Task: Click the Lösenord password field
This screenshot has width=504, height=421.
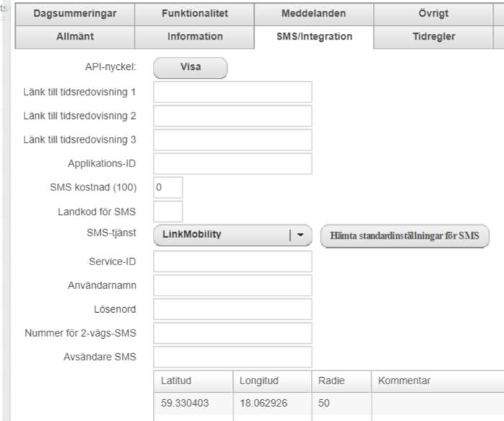Action: click(x=232, y=309)
